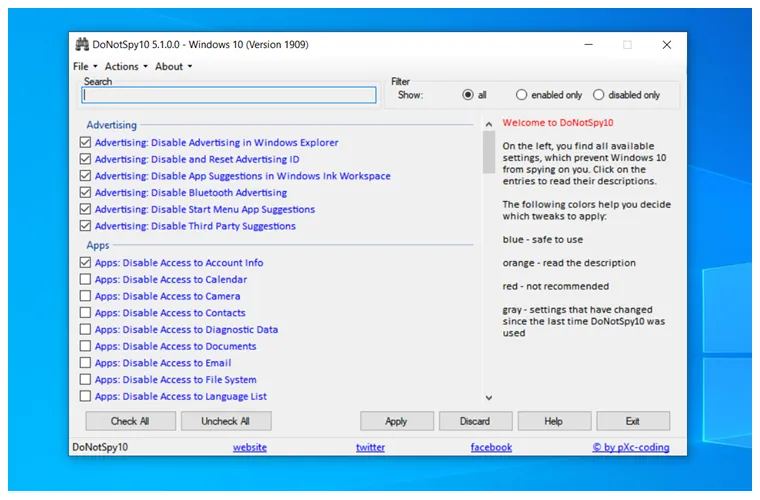
Task: Click 'DoNotSpy10' status bar label
Action: [x=100, y=447]
